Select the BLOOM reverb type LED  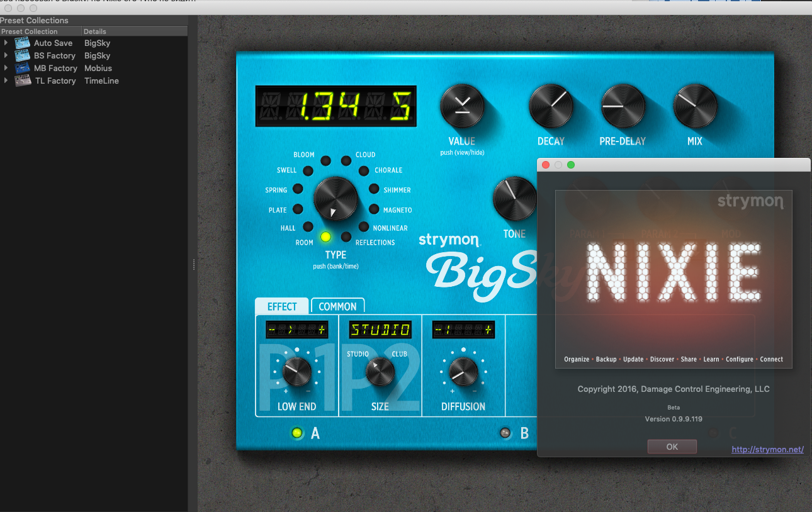pos(325,160)
